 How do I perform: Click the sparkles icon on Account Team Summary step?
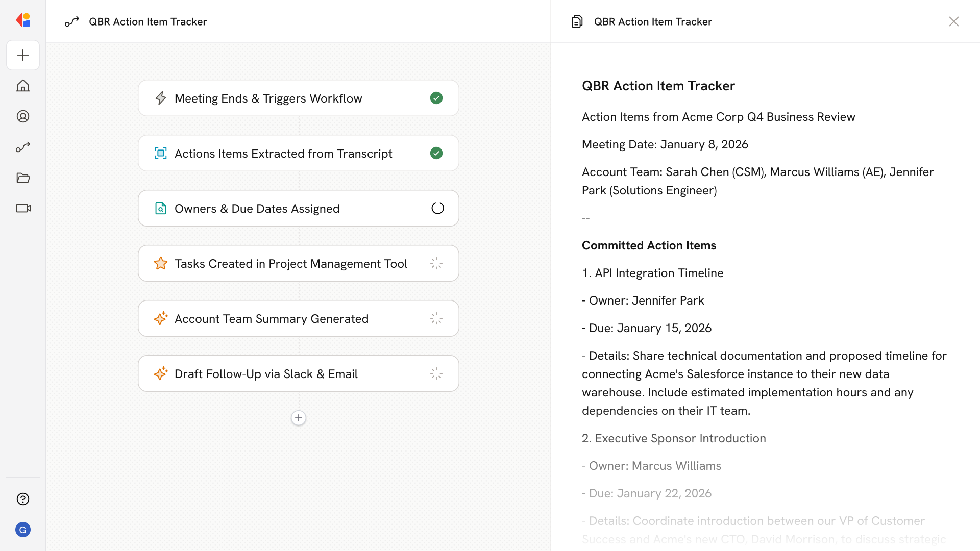click(x=161, y=318)
